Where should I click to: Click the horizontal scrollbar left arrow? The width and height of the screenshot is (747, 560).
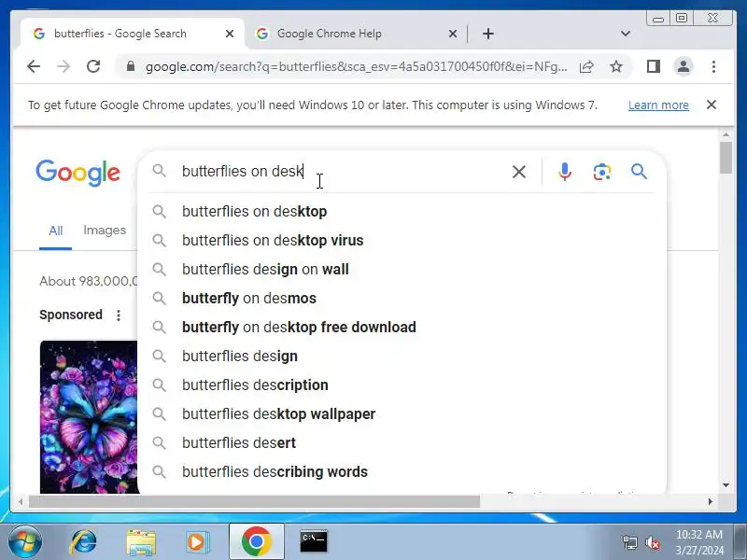pyautogui.click(x=21, y=501)
